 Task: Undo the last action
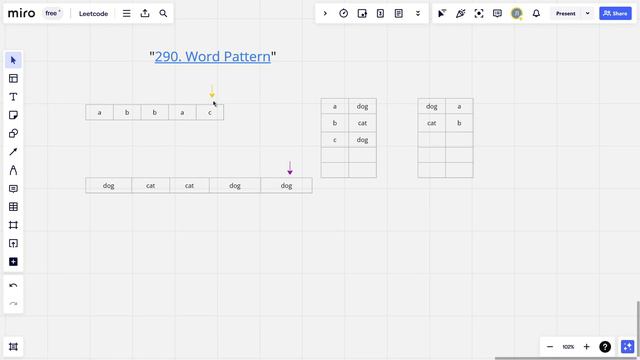pos(13,285)
